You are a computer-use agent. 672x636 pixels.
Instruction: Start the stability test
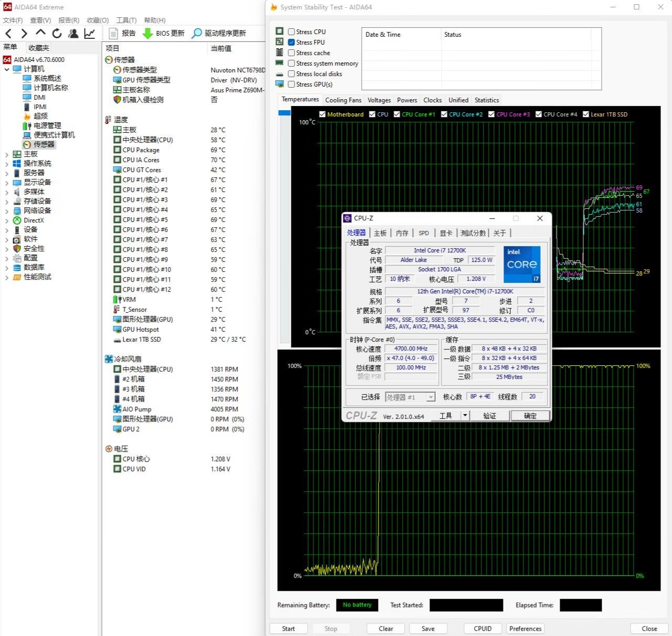coord(288,629)
